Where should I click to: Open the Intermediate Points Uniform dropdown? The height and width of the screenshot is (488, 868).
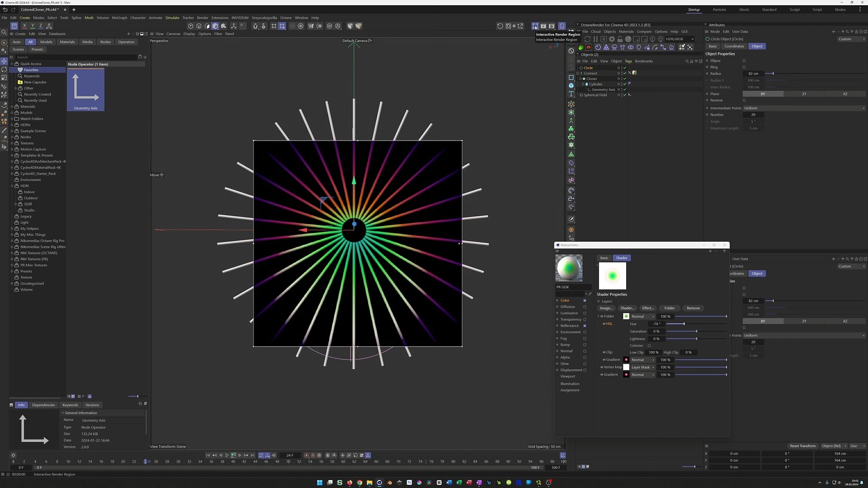click(804, 108)
